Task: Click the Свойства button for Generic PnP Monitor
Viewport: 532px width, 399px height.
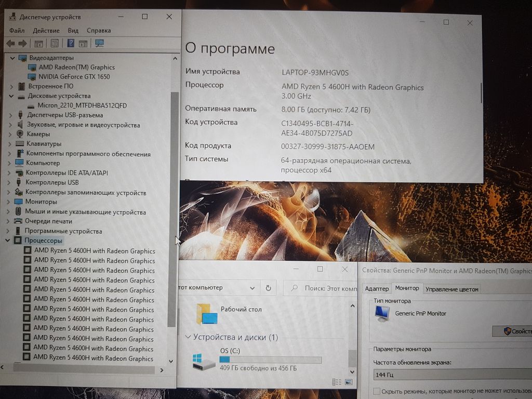Action: (513, 331)
